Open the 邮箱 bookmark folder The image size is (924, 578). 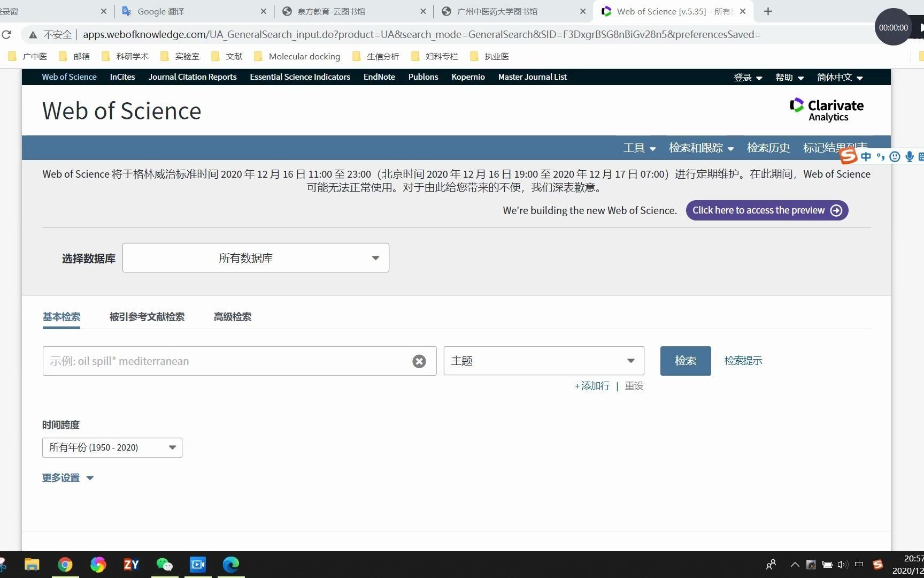[x=74, y=56]
